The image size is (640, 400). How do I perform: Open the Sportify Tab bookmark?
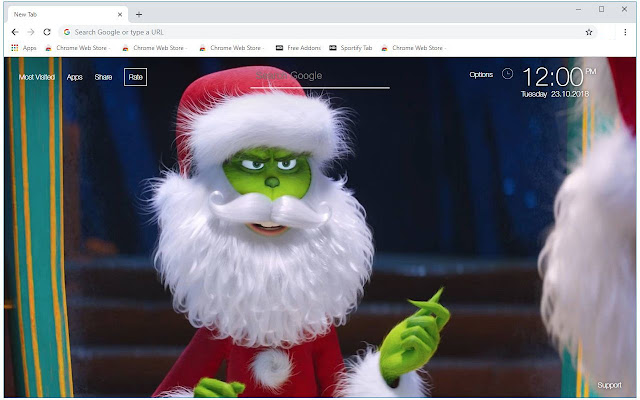351,48
